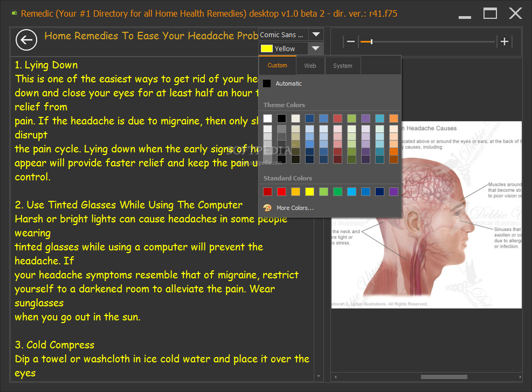The height and width of the screenshot is (392, 532).
Task: Pick black theme color swatch in top row
Action: click(281, 118)
